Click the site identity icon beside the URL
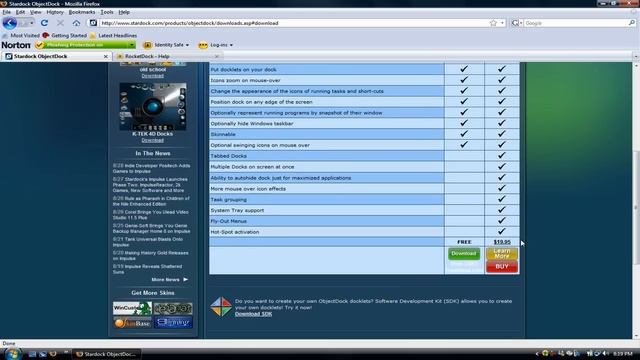The height and width of the screenshot is (360, 640). 93,23
